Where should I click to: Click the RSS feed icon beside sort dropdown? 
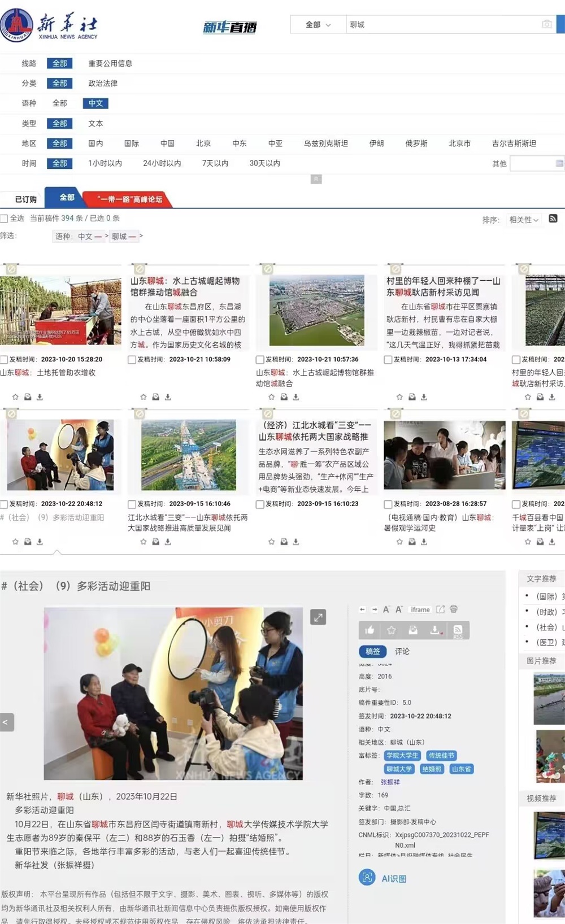click(x=553, y=219)
